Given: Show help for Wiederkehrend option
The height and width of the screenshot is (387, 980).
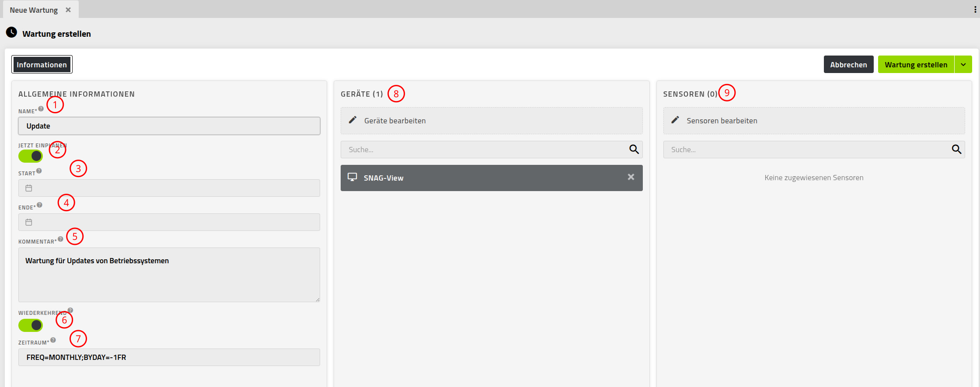Looking at the screenshot, I should pyautogui.click(x=70, y=310).
